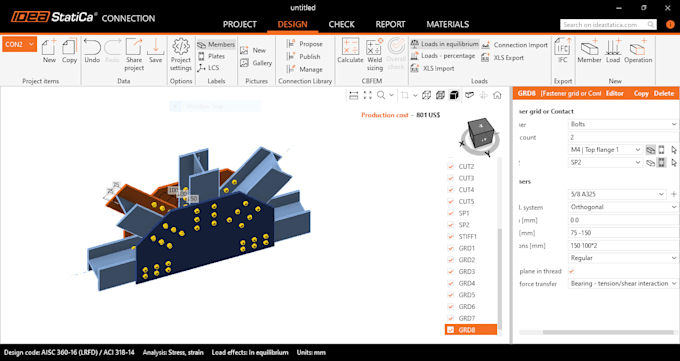This screenshot has width=680, height=361.
Task: Switch to the PROJECT tab
Action: (x=240, y=24)
